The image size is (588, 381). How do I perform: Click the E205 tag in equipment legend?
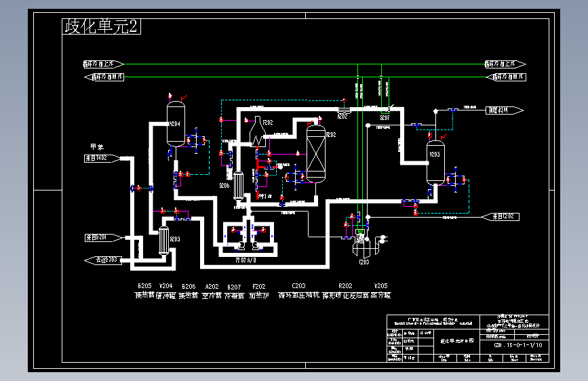(144, 286)
